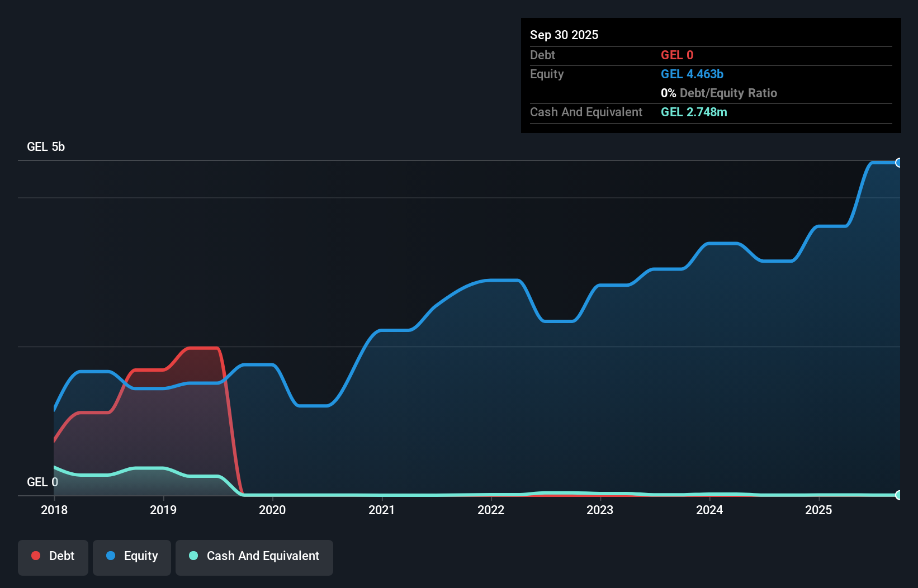Click the GEL 4.463b equity value
This screenshot has height=588, width=918.
tap(692, 74)
